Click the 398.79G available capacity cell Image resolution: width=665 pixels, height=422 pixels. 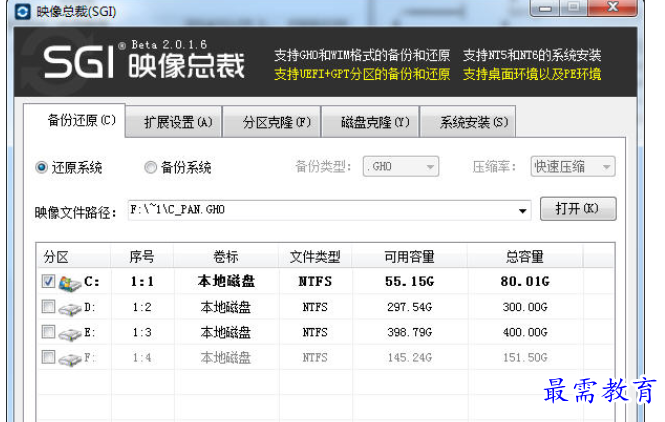410,332
